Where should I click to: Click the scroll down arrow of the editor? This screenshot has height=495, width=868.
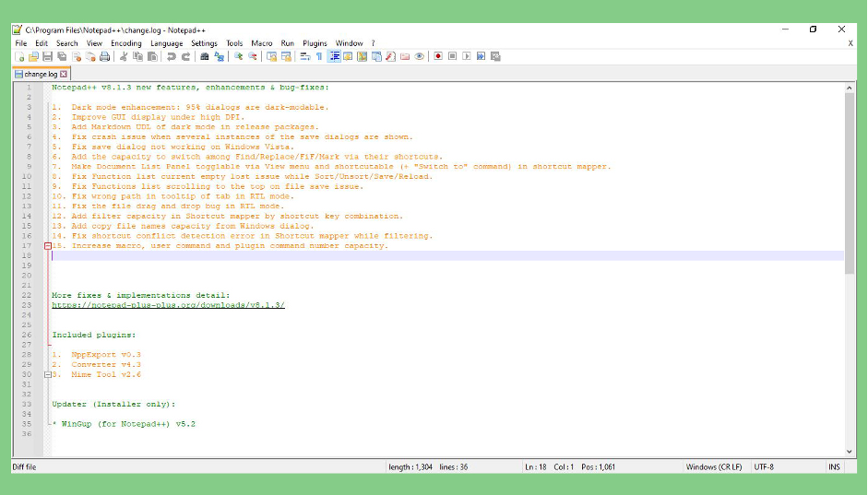(850, 452)
